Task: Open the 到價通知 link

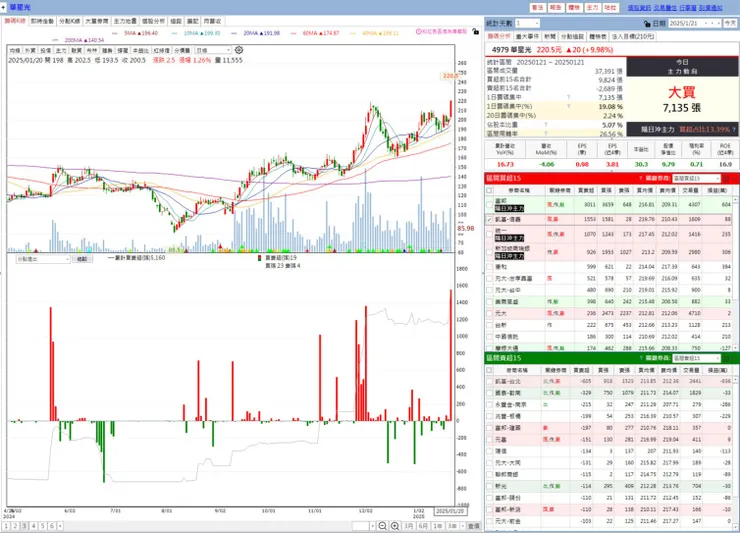Action: pyautogui.click(x=711, y=8)
